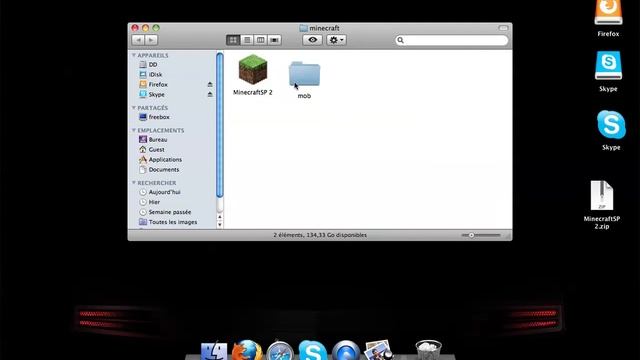Collapse the PARTAGÉS sidebar section

133,108
